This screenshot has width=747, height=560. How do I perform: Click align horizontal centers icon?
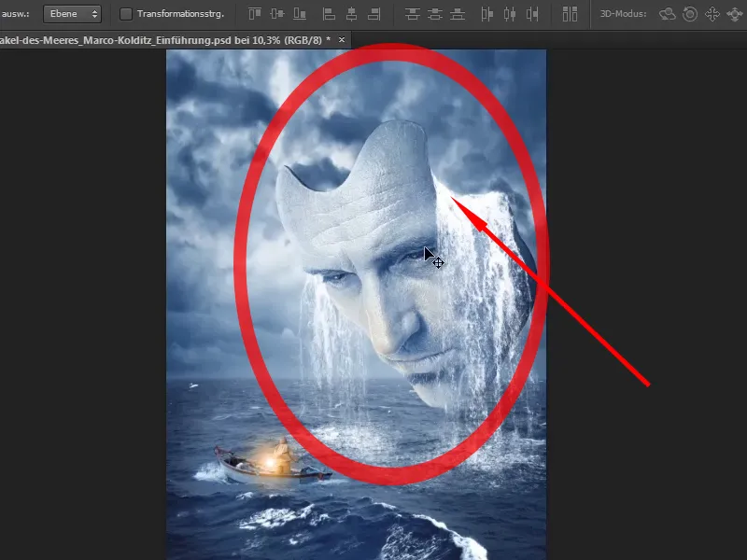(352, 14)
